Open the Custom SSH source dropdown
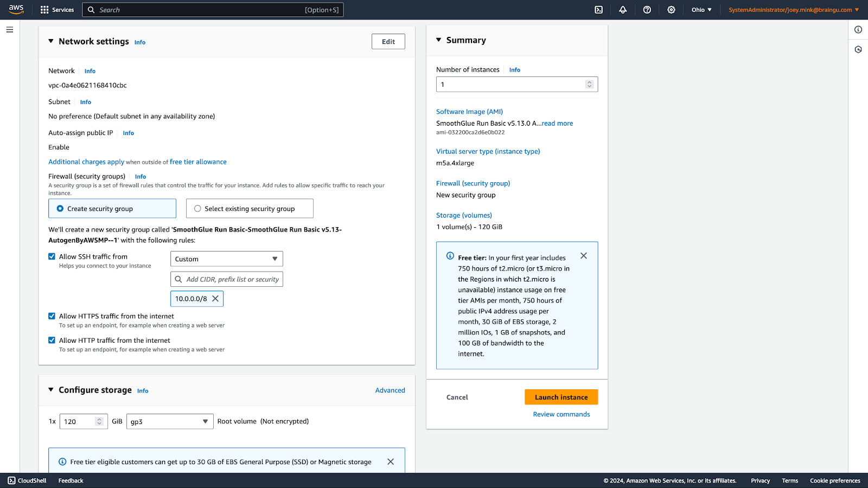868x488 pixels. [227, 259]
